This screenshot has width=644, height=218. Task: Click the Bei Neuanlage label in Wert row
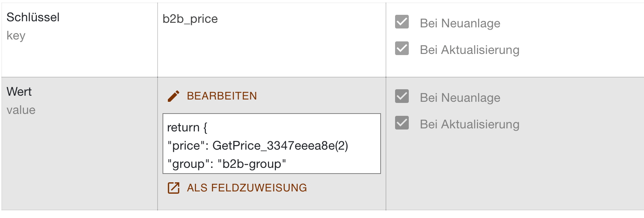point(460,98)
